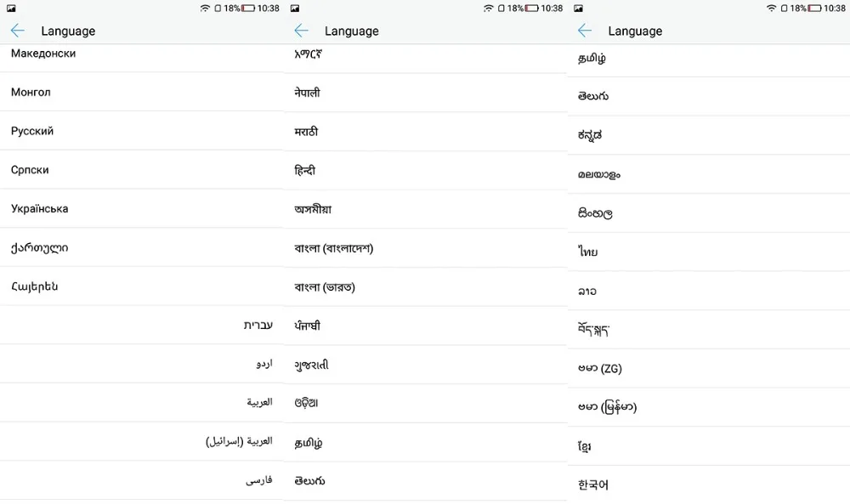The height and width of the screenshot is (504, 850).
Task: Select हिन्दी (Hindi) language option
Action: point(305,170)
